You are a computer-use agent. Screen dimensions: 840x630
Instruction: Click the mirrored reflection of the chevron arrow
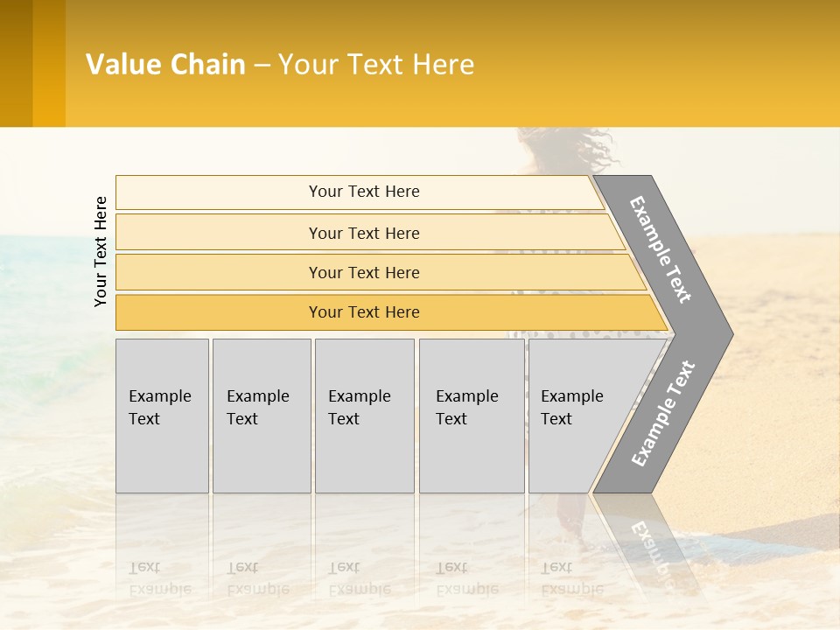647,542
